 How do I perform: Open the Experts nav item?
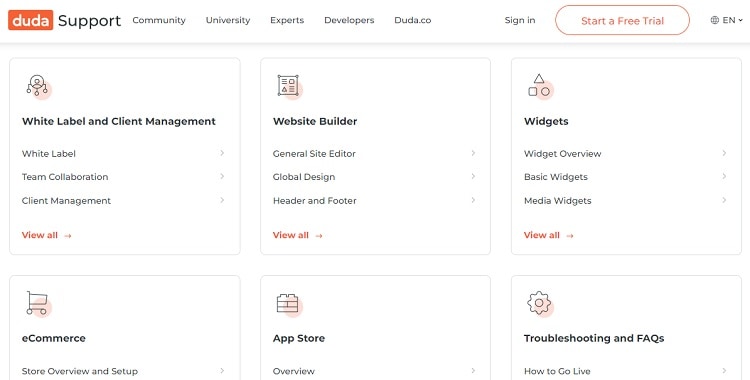(287, 20)
